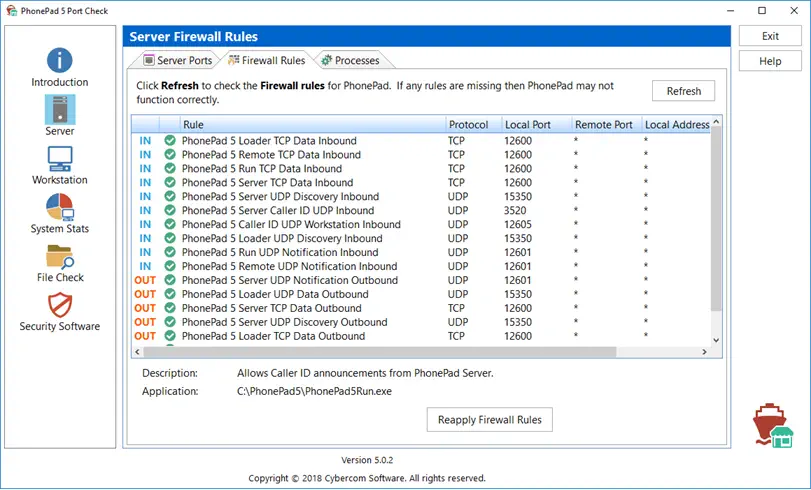Click green check for Server UDP Notification Outbound

pyautogui.click(x=170, y=280)
